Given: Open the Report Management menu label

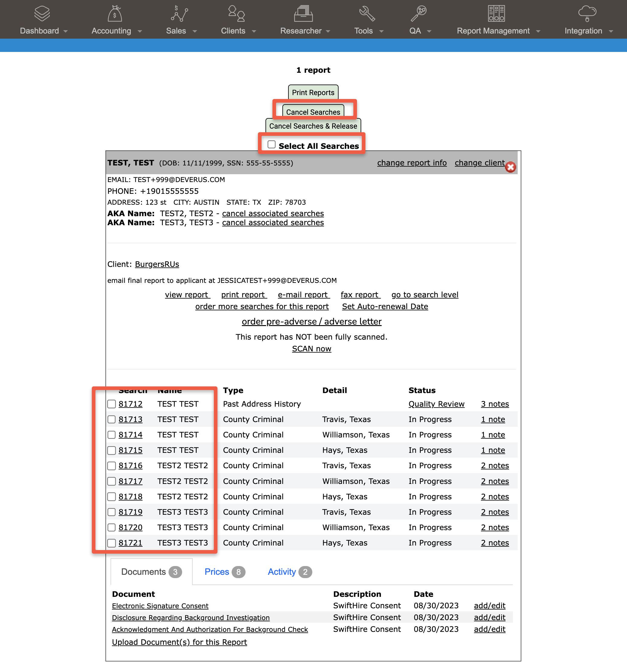Looking at the screenshot, I should (493, 31).
